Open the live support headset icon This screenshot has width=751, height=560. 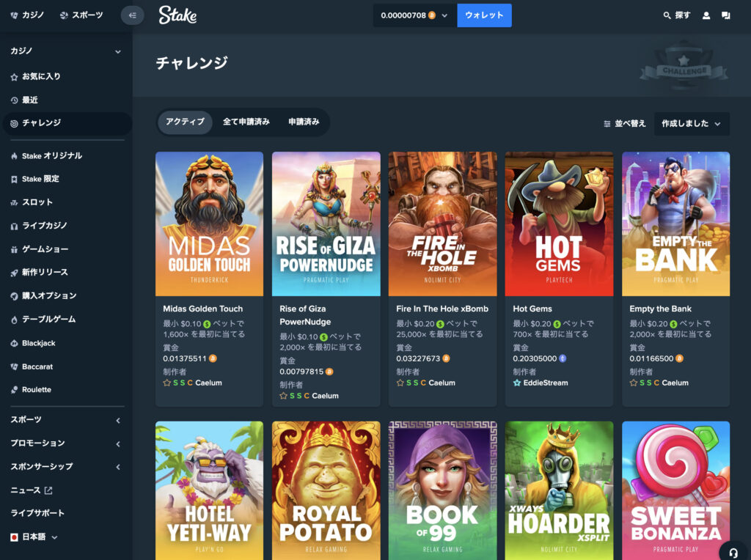[x=733, y=551]
